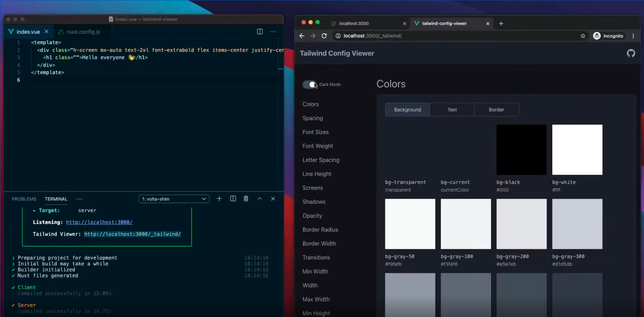Switch to index.vue editor tab

click(x=28, y=32)
